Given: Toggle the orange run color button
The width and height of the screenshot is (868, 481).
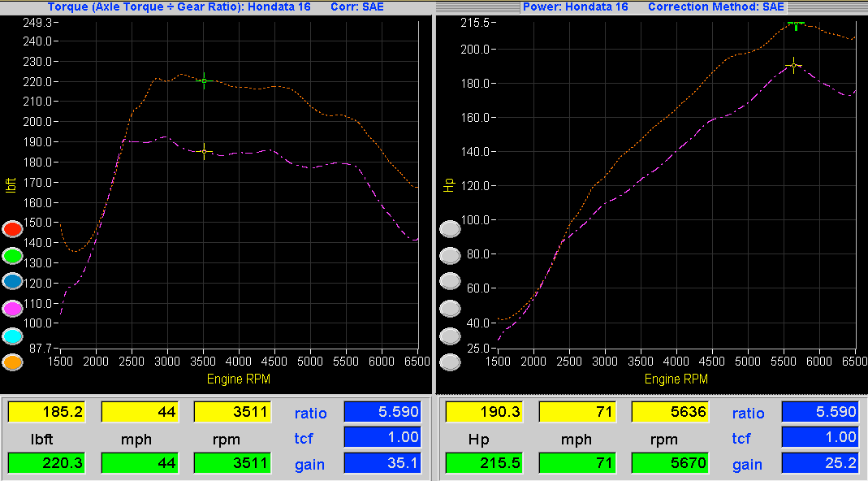Looking at the screenshot, I should coord(12,362).
